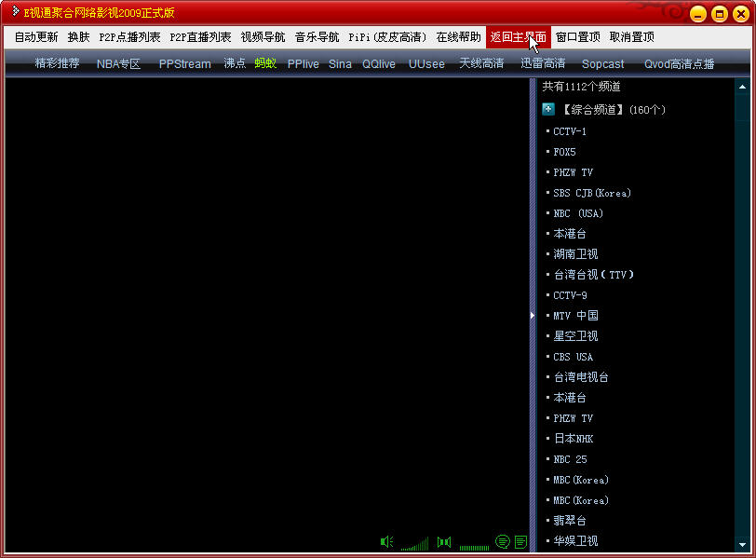Switch to Qvod高清点播 tab
756x558 pixels.
680,63
